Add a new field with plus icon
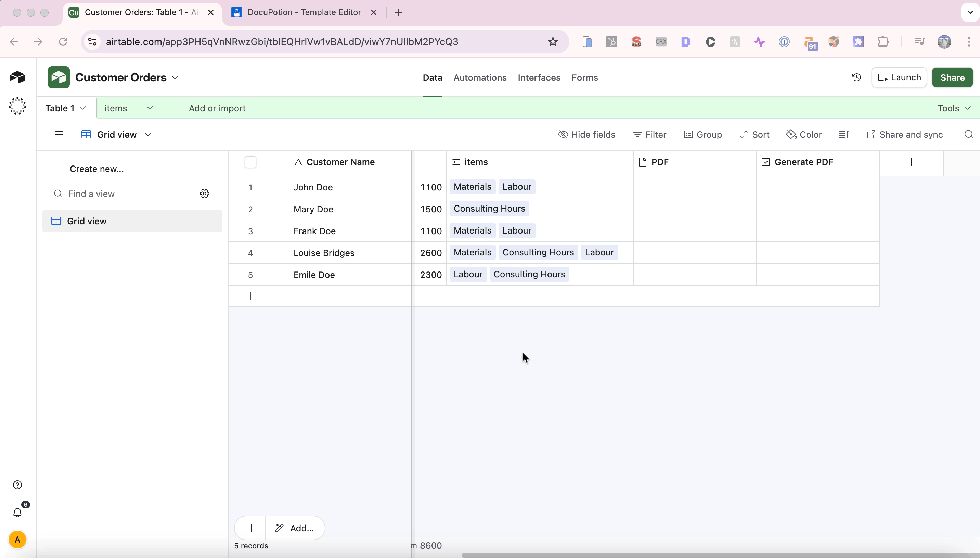The width and height of the screenshot is (980, 558). coord(911,162)
